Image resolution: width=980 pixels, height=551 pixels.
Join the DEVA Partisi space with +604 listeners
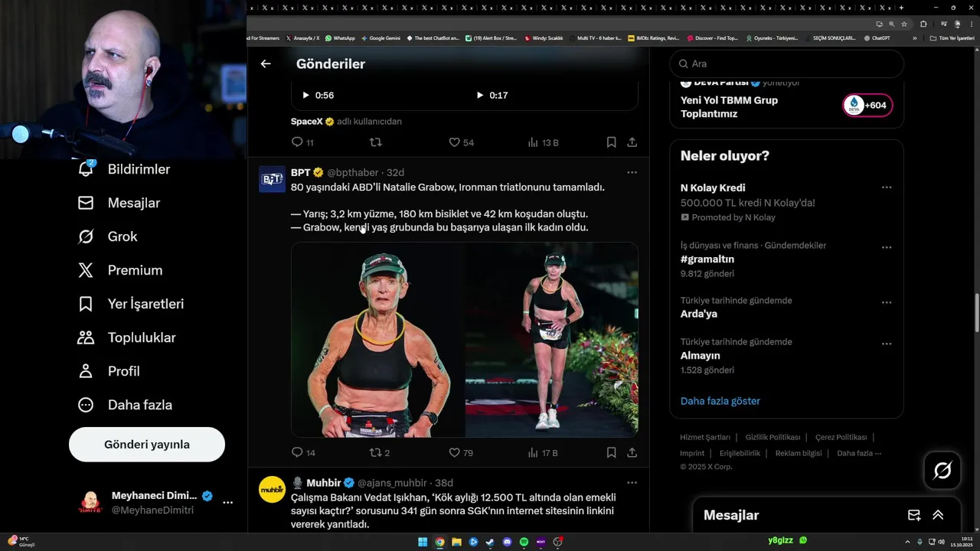pos(867,106)
